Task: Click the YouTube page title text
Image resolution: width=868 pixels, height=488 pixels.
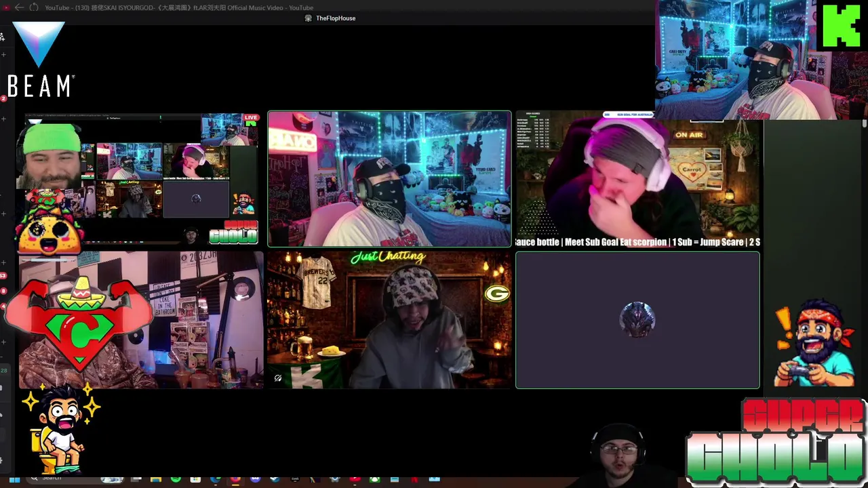Action: click(179, 7)
